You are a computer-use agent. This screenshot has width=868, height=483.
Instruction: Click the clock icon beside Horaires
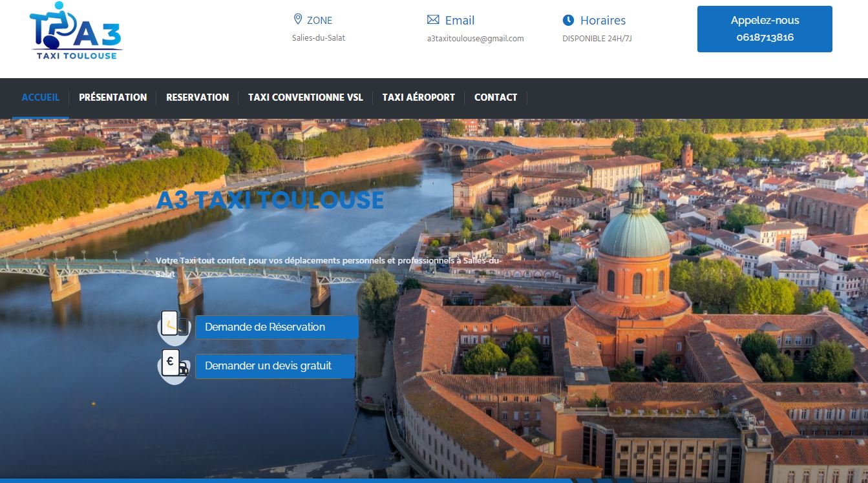[568, 20]
